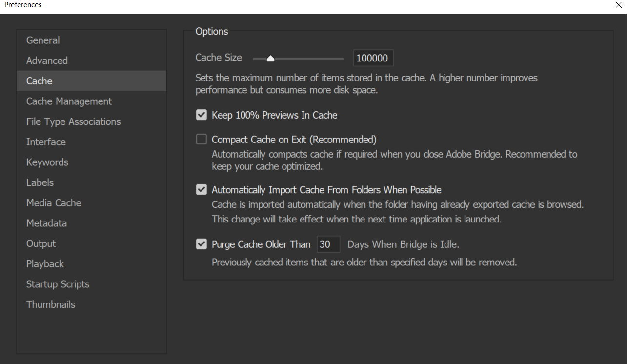Viewport: 627px width, 364px height.
Task: Enable Compact Cache on Exit checkbox
Action: point(202,140)
